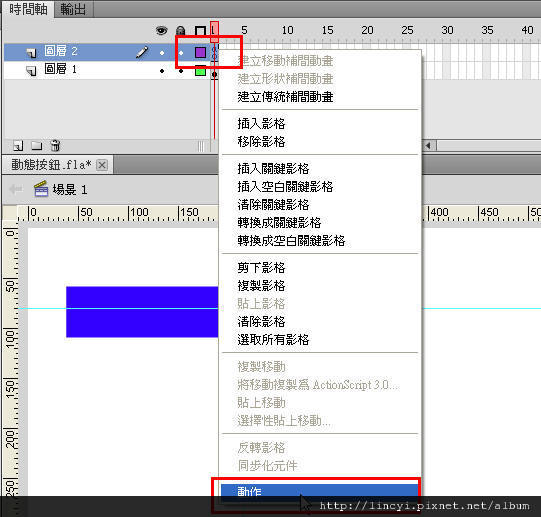Select layer 圖層 1 by its name
This screenshot has height=517, width=541.
(x=61, y=69)
